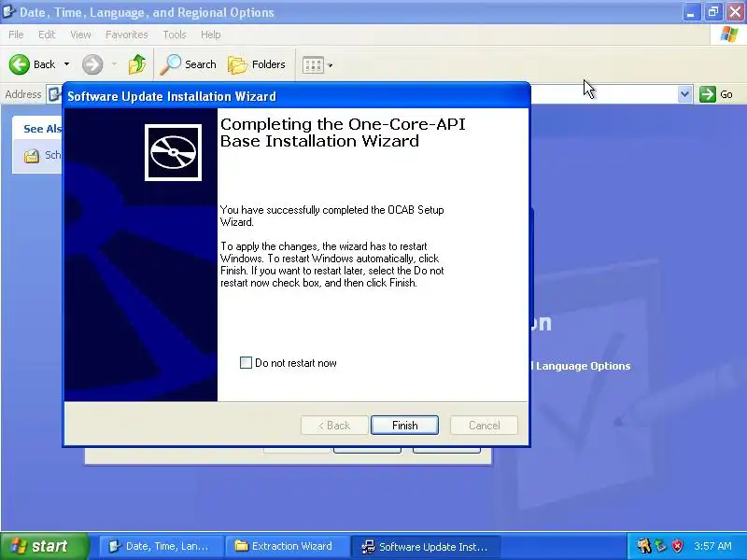Click the red security shield tray icon
Viewport: 747px width, 560px height.
[x=677, y=546]
